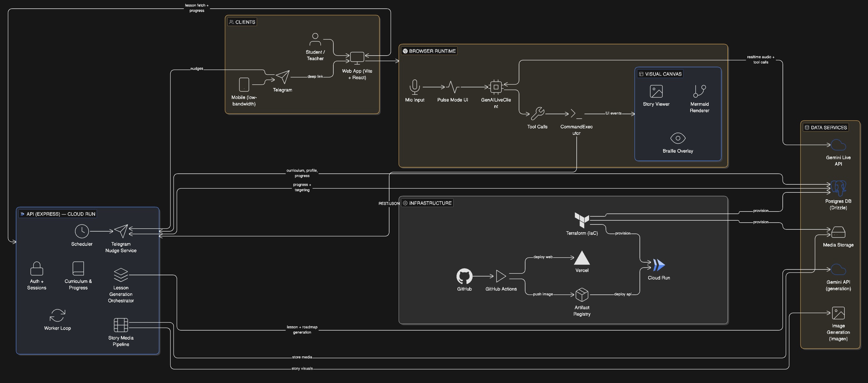The height and width of the screenshot is (383, 868).
Task: Click the Scheduler clock icon
Action: [81, 231]
